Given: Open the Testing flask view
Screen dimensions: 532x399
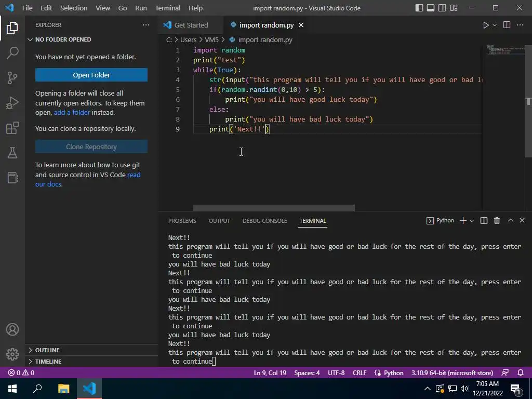Looking at the screenshot, I should coord(12,153).
